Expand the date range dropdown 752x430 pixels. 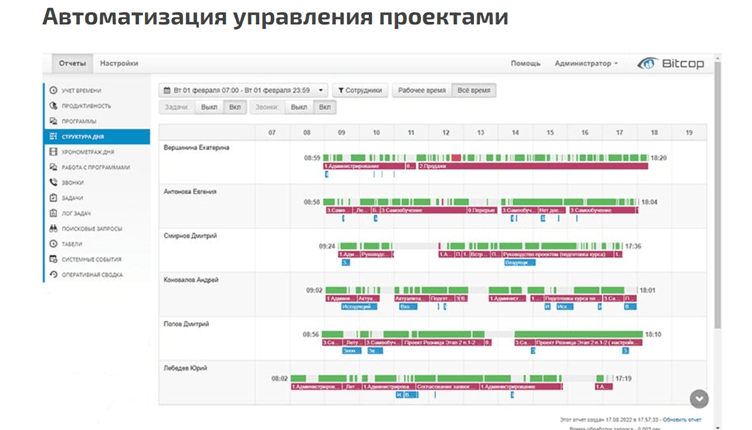[x=321, y=90]
